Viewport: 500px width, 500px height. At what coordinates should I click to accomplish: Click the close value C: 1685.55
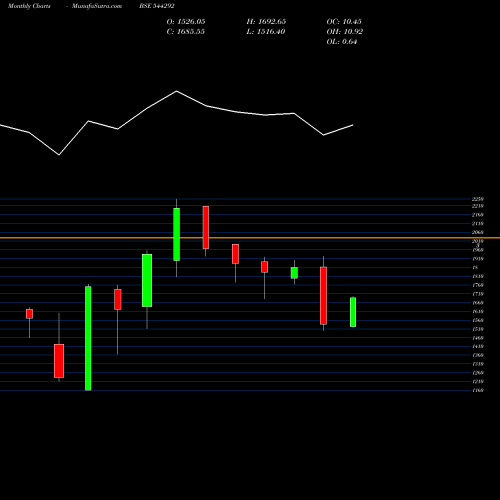(186, 32)
